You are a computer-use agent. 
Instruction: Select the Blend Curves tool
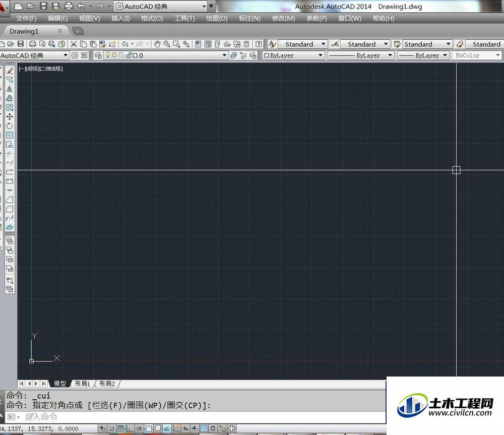[x=10, y=218]
